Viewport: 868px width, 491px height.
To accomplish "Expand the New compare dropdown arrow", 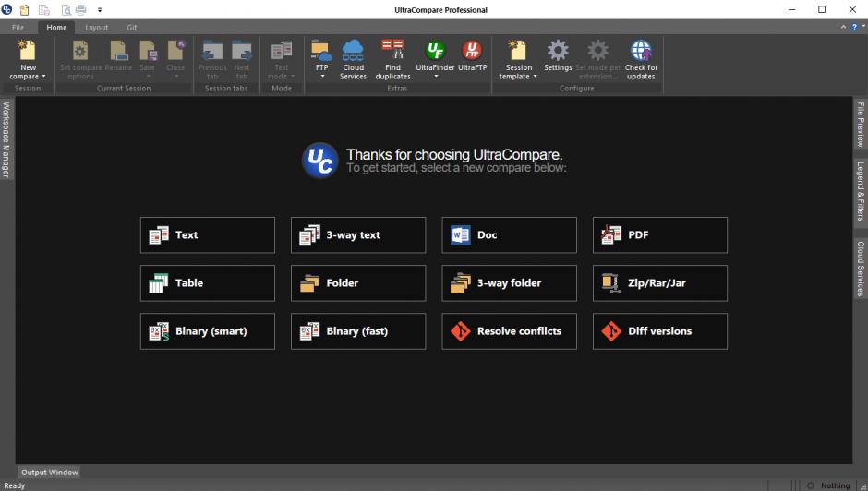I will tap(43, 77).
